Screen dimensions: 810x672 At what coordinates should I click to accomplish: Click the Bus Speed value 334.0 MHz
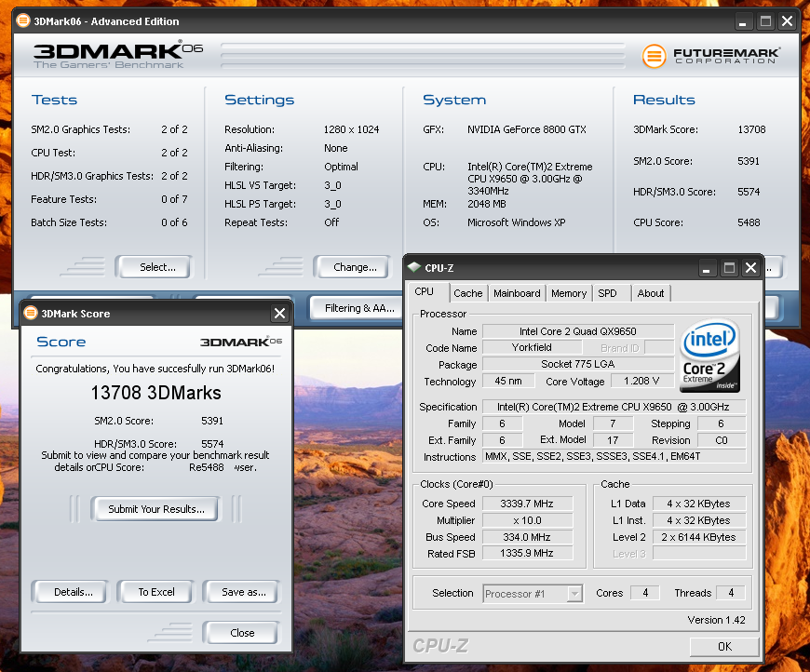click(x=527, y=537)
